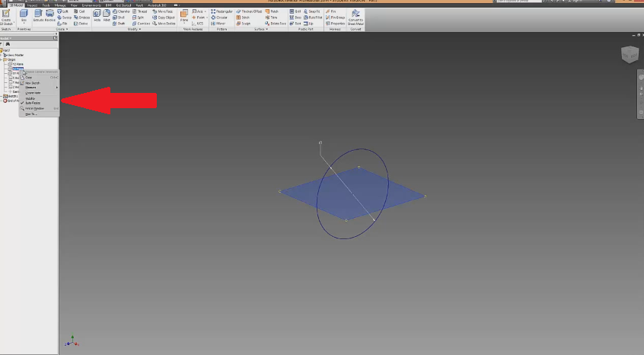
Task: Switch to the Inspect ribbon tab
Action: [x=32, y=5]
